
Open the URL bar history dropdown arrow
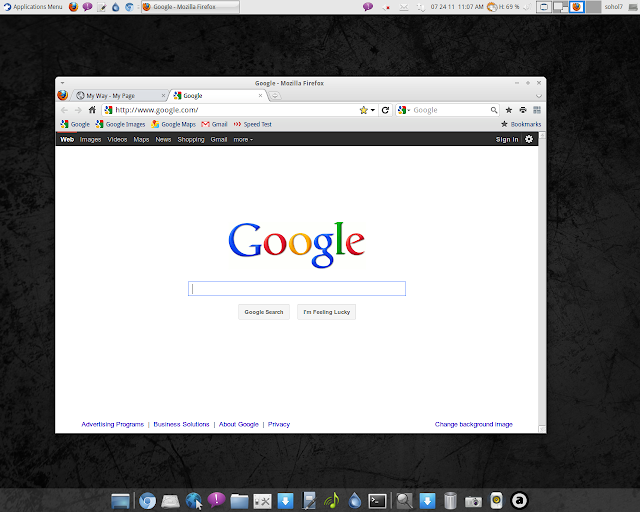373,110
